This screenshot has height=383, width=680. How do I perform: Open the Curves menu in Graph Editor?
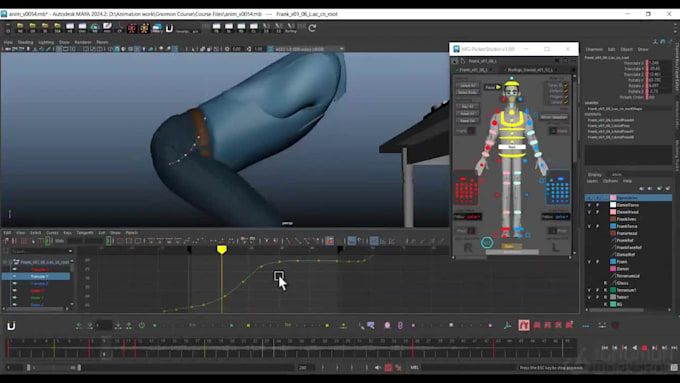click(52, 233)
